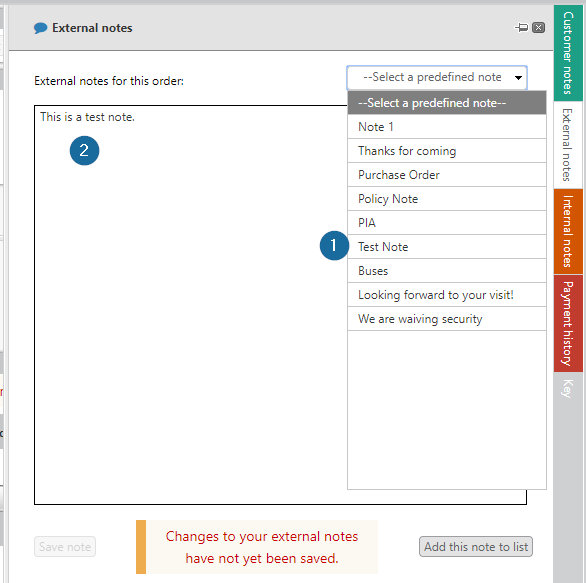This screenshot has width=586, height=583.
Task: Switch to the Customer notes tab
Action: (568, 53)
